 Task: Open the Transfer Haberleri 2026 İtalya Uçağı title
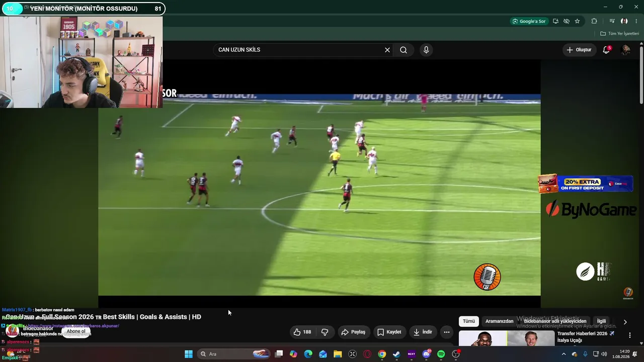point(586,337)
